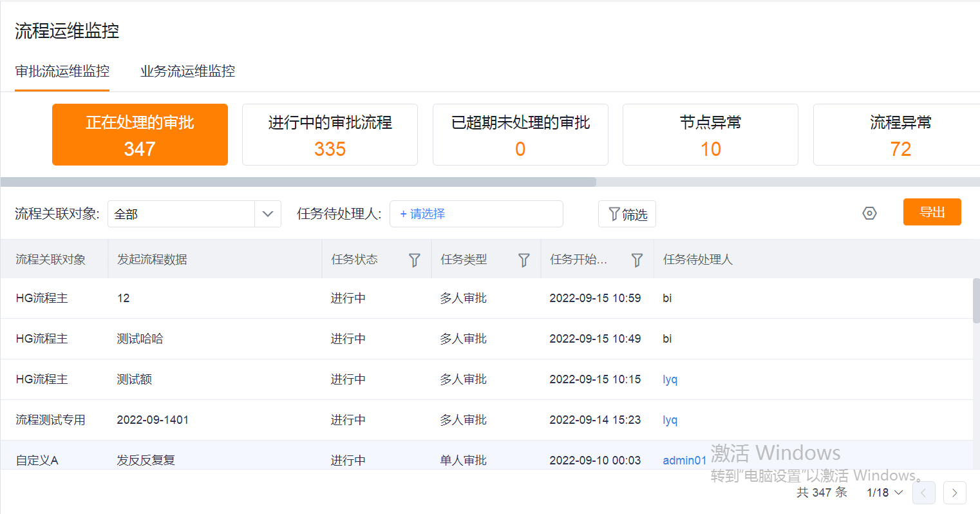Click the 流程关联对象 column header

tap(51, 260)
